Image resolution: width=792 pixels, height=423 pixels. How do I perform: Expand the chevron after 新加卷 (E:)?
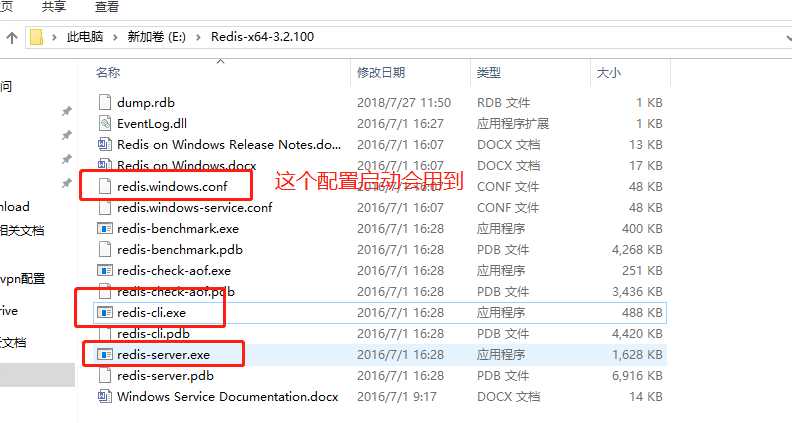199,37
